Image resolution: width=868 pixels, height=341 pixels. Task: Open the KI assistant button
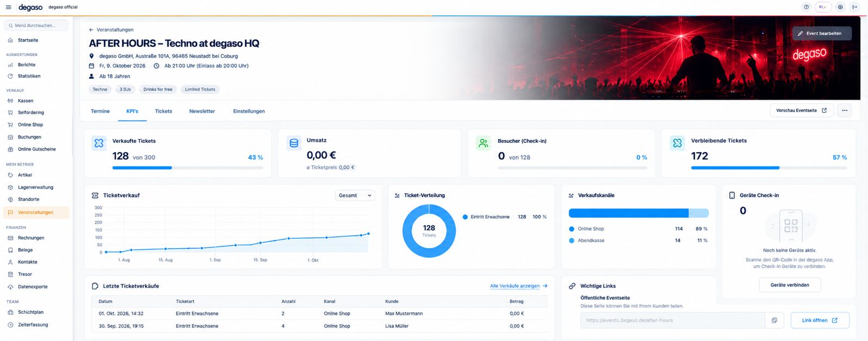point(823,7)
